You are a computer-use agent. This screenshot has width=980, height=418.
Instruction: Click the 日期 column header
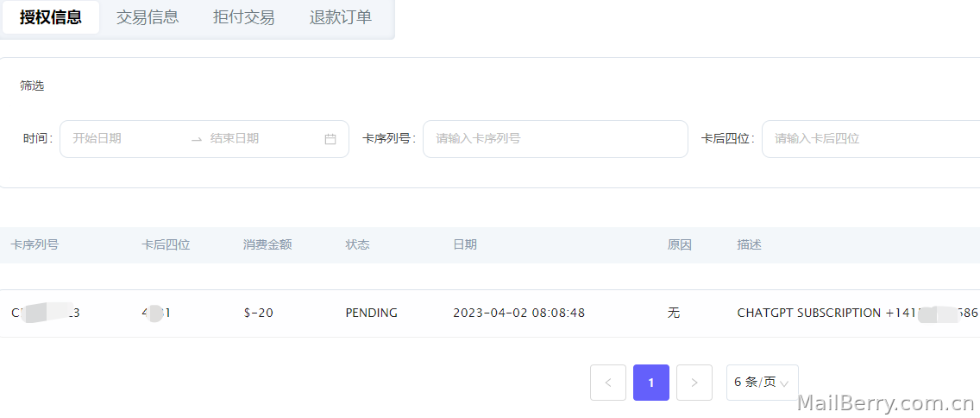[x=465, y=244]
